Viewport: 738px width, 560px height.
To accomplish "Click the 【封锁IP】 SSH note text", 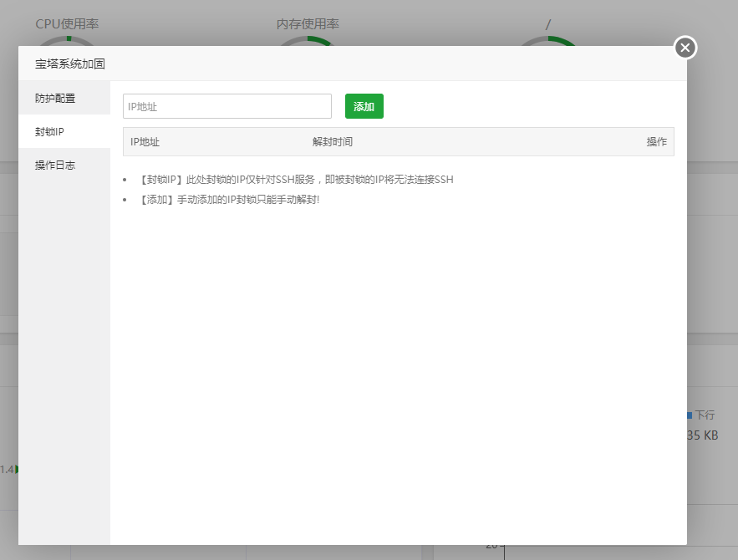I will point(295,180).
